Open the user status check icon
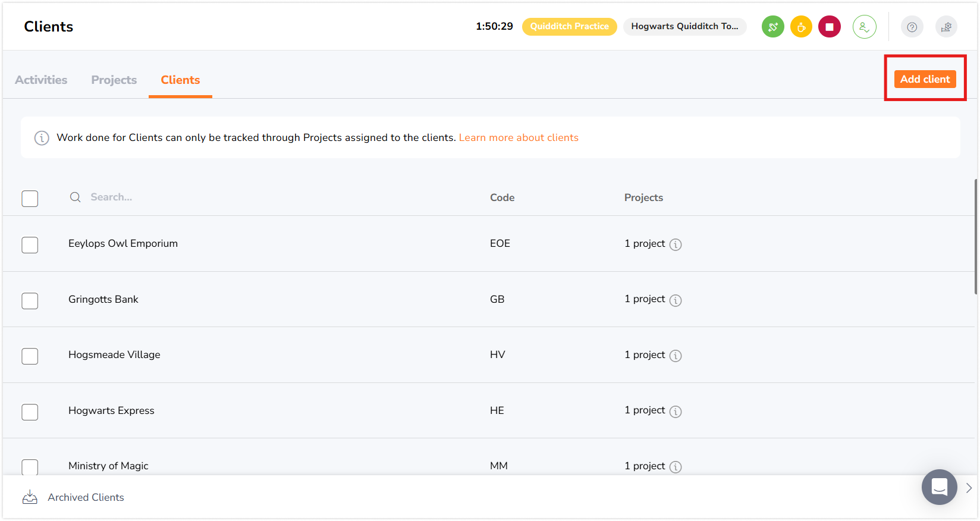980x521 pixels. 864,27
